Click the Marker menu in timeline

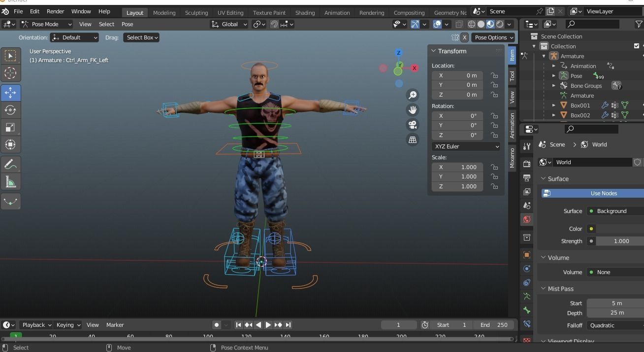click(x=115, y=325)
